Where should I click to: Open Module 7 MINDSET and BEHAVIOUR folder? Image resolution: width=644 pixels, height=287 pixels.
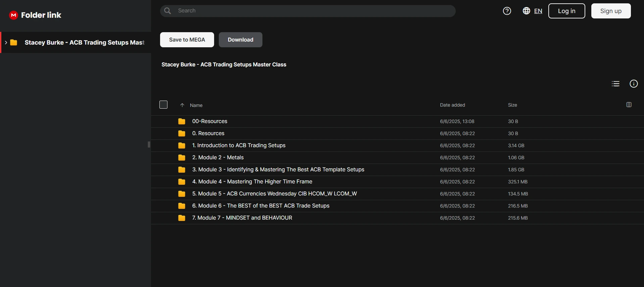pyautogui.click(x=242, y=218)
